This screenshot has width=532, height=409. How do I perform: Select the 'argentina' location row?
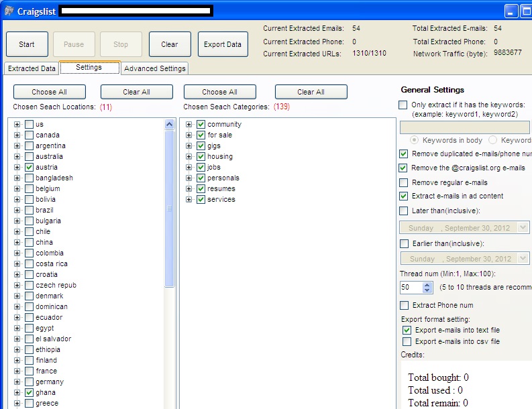coord(50,145)
